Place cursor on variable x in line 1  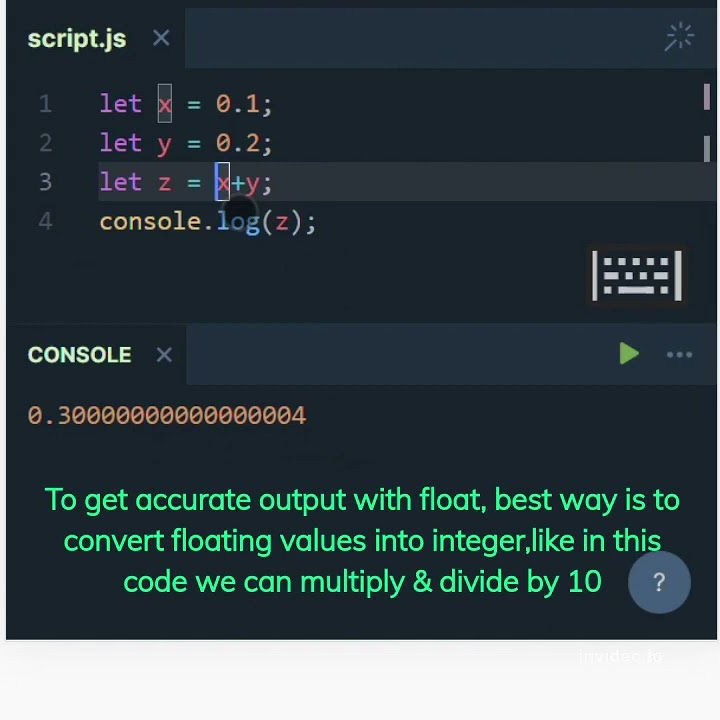tap(165, 104)
